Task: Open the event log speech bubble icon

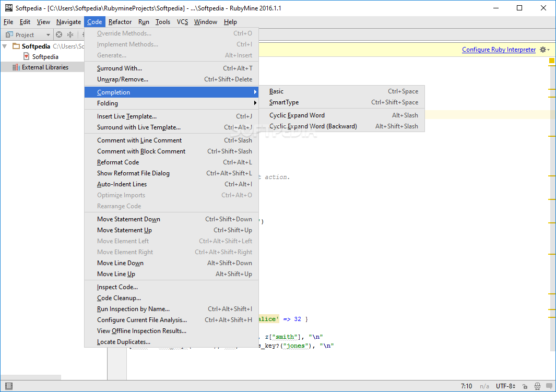Action: [x=549, y=386]
